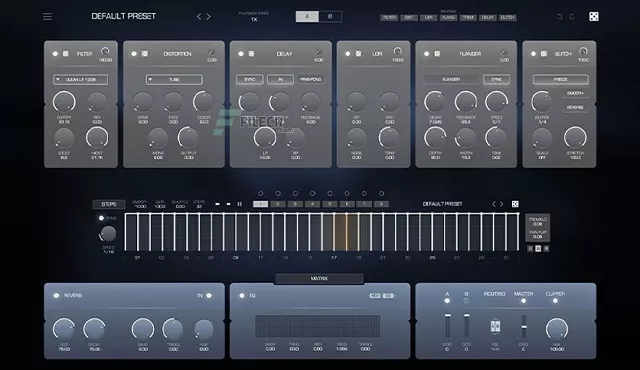Toggle the Filter module power
The image size is (640, 370).
point(55,54)
